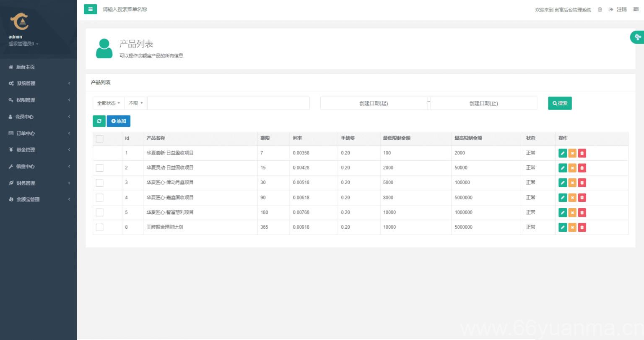Open the 不限 filter dropdown
The height and width of the screenshot is (340, 644).
pyautogui.click(x=136, y=103)
